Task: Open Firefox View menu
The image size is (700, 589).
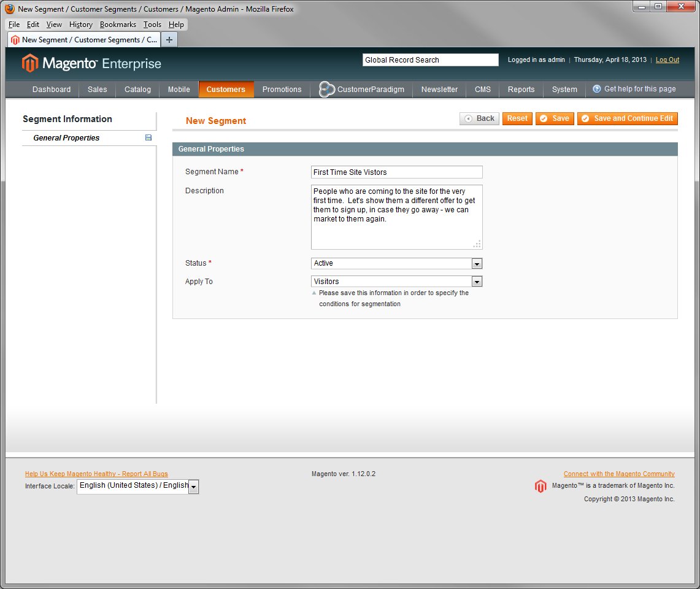Action: click(54, 25)
